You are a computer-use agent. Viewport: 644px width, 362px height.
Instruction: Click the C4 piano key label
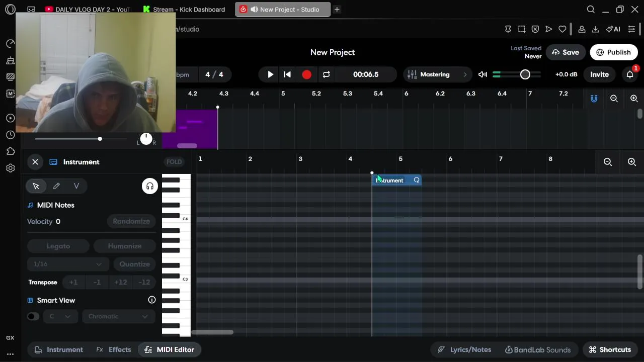(185, 219)
